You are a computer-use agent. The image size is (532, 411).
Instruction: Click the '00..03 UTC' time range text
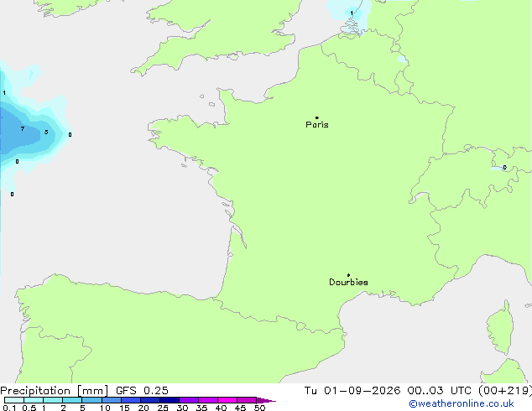click(x=440, y=391)
